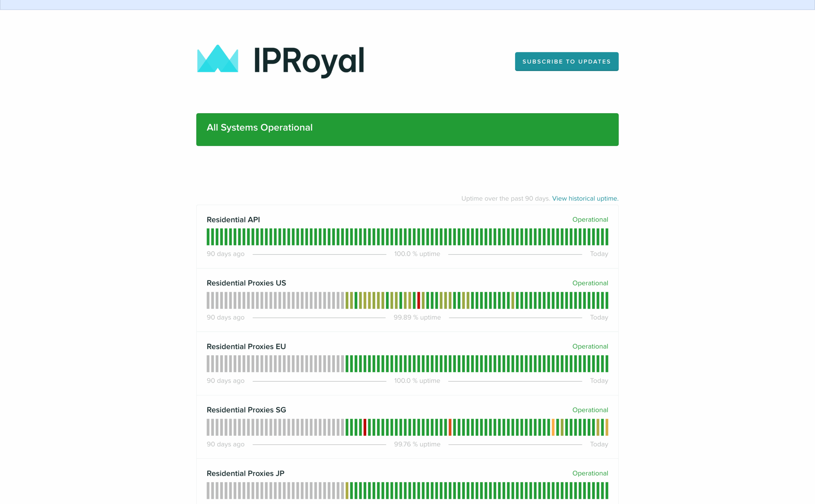Click the Residential Proxies SG component name
This screenshot has width=815, height=504.
pyautogui.click(x=246, y=410)
